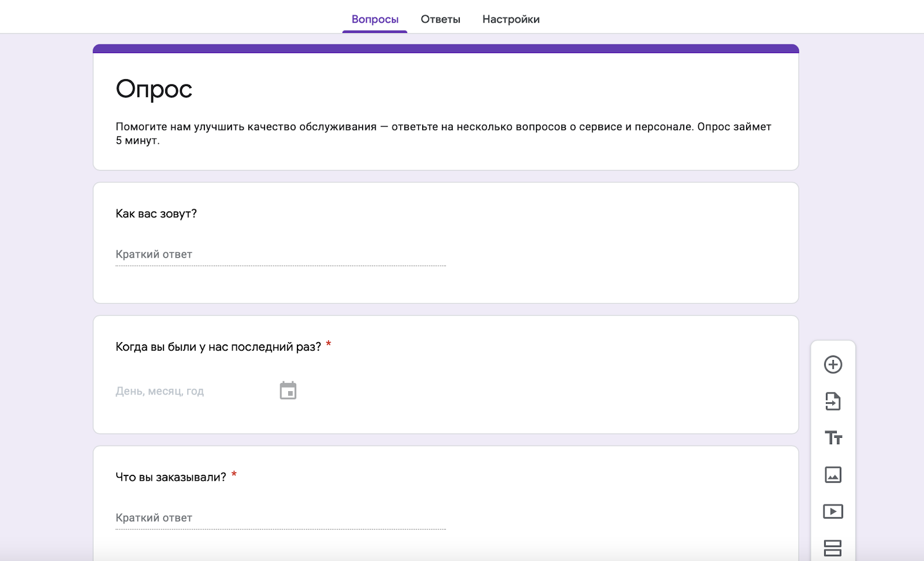This screenshot has height=561, width=924.
Task: Click the short answer field under Как вас зовут?
Action: [x=280, y=254]
